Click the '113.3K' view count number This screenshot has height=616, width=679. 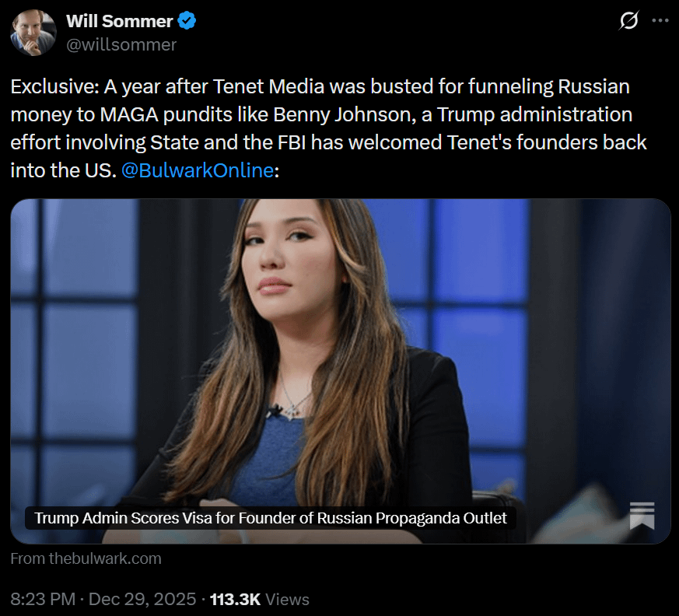[235, 600]
